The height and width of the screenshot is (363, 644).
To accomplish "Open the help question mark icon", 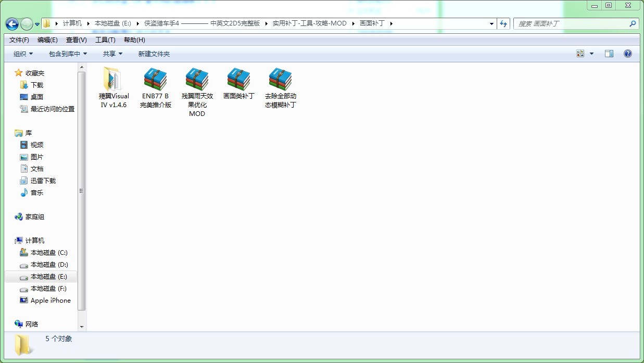I will pyautogui.click(x=628, y=54).
